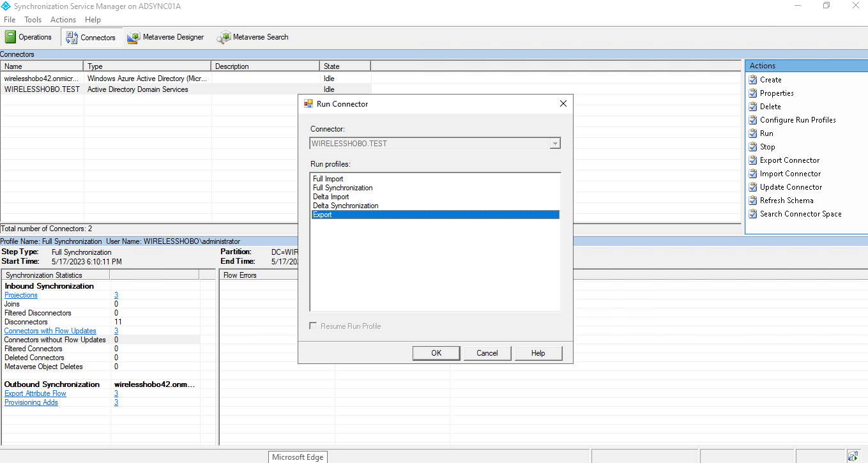Image resolution: width=868 pixels, height=463 pixels.
Task: Open the Projections statistics link
Action: pos(21,295)
